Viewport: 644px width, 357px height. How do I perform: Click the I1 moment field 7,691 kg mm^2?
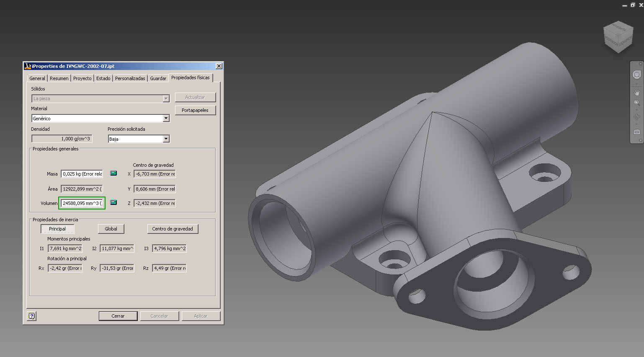click(x=65, y=248)
